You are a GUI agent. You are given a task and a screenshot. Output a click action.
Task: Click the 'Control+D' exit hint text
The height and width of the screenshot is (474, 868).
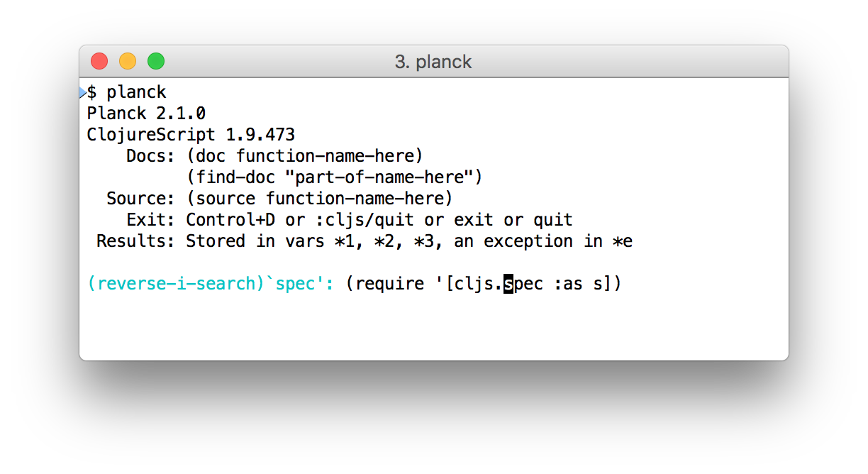[x=231, y=220]
